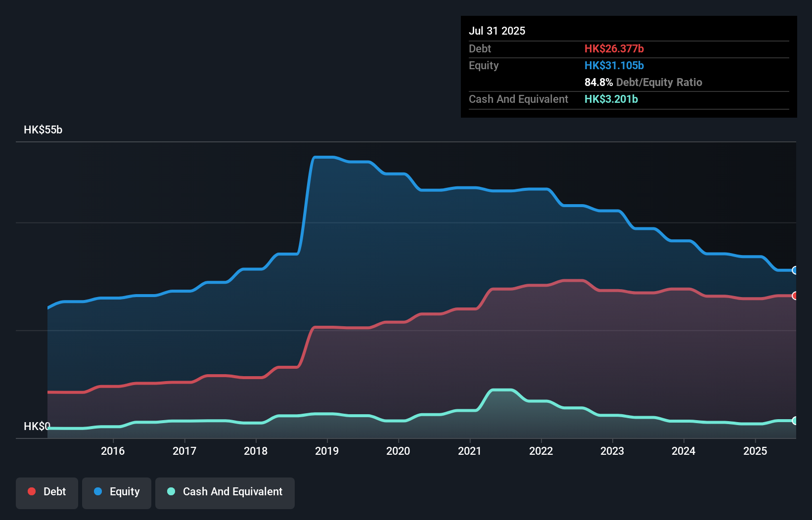
Task: Select the red Debt endpoint marker on chart
Action: 795,295
